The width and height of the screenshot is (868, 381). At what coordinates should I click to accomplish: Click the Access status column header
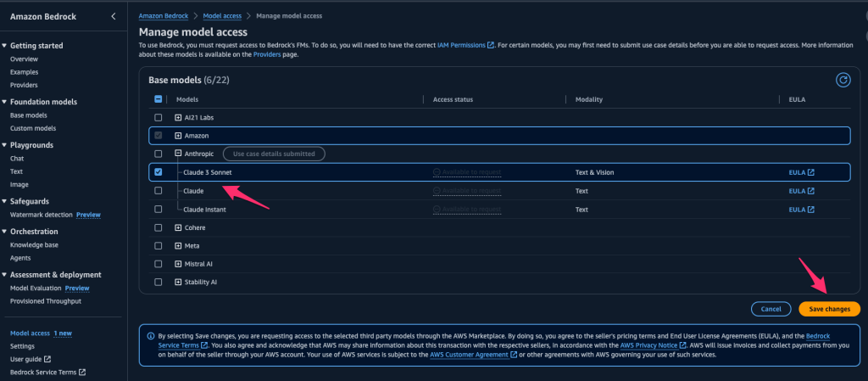click(x=453, y=99)
